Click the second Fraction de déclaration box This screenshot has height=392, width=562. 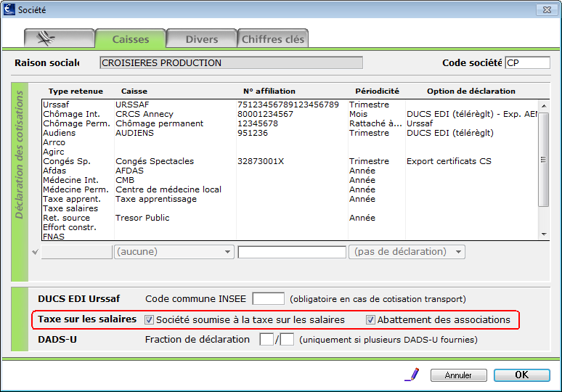tap(287, 339)
